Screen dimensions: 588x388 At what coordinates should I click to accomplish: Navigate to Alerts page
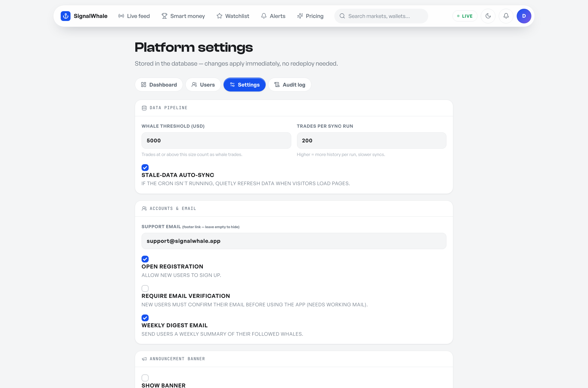click(x=273, y=16)
